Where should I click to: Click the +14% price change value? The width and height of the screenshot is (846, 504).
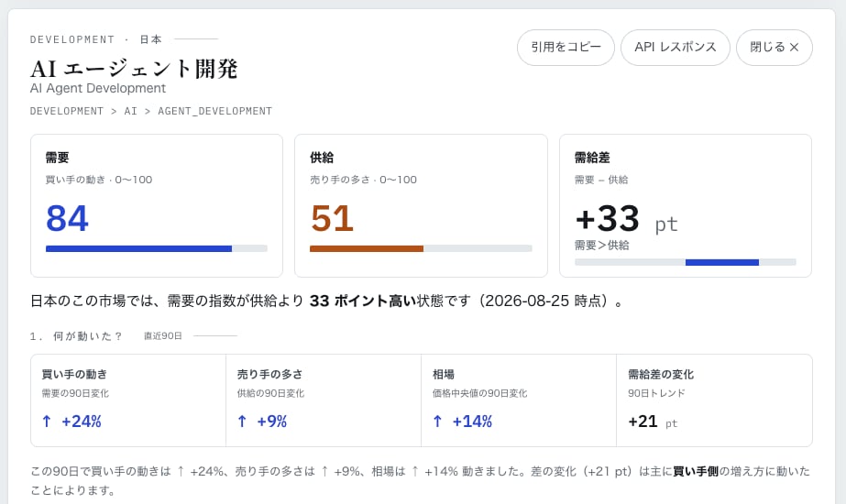tap(472, 422)
